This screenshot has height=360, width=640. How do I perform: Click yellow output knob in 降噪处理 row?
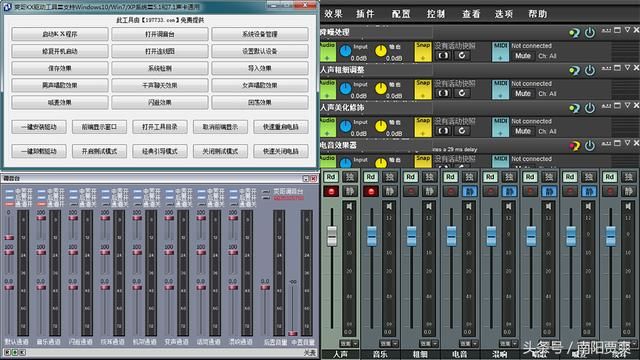(x=381, y=51)
